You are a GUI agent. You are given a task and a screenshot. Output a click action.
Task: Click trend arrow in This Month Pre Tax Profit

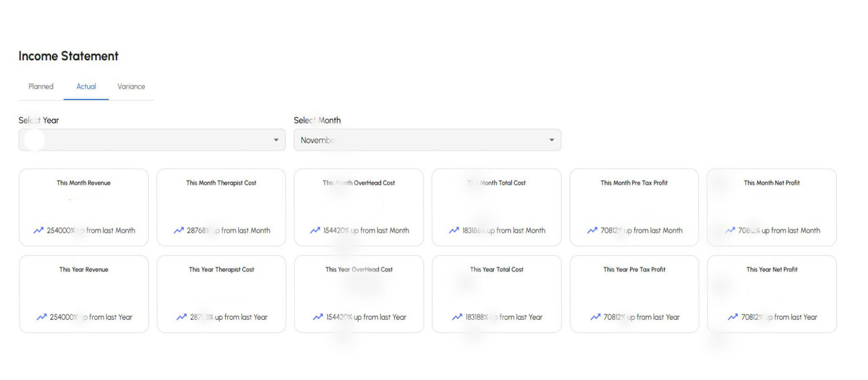[x=592, y=231]
